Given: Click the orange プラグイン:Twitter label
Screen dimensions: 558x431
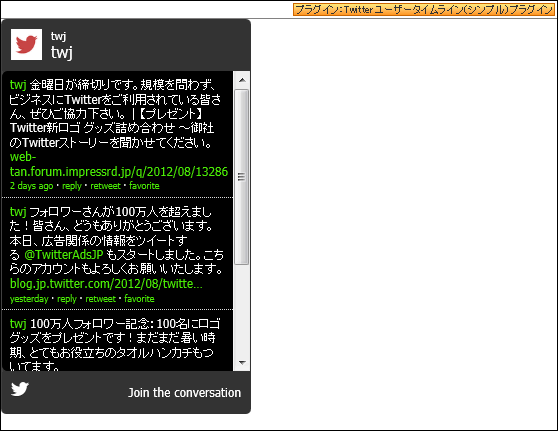Looking at the screenshot, I should [x=424, y=10].
